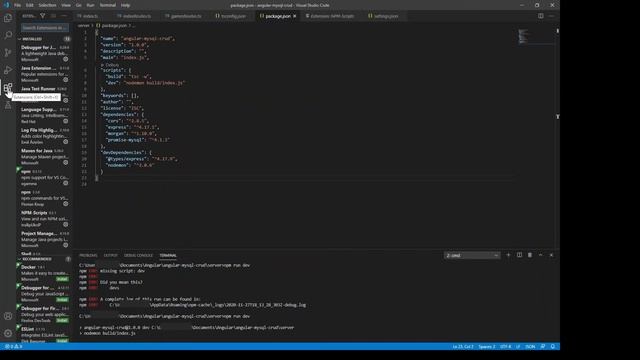Open gear menu for Maven for Java
This screenshot has height=360, width=640.
click(x=66, y=162)
